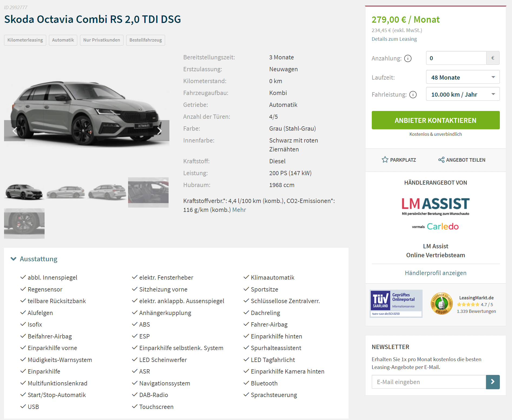Click the Müdigkeits-Warnsystem equipment item

(x=60, y=360)
